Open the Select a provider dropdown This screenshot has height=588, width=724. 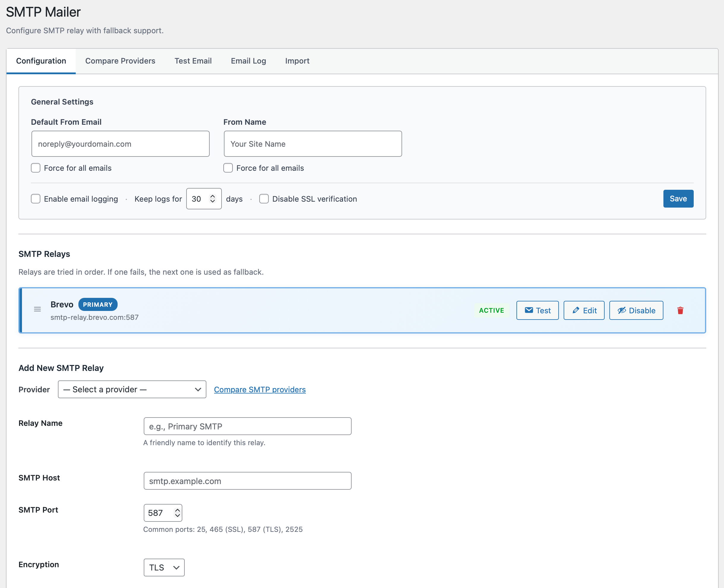tap(132, 389)
